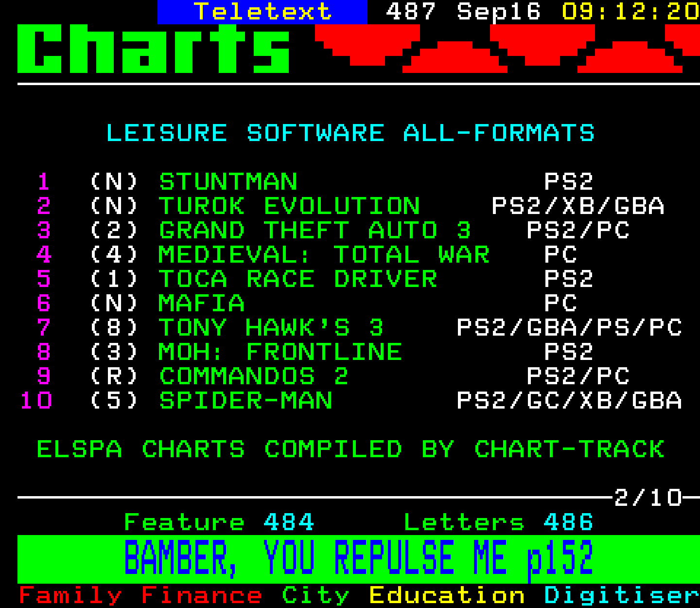Select the red Family fastext link
Image resolution: width=700 pixels, height=608 pixels.
(70, 596)
